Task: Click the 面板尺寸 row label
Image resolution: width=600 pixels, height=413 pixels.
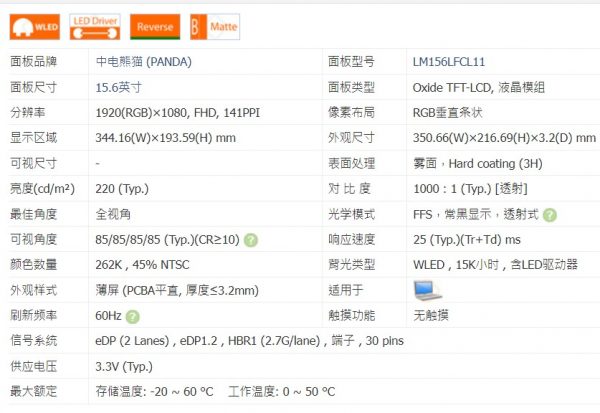Action: pyautogui.click(x=33, y=87)
